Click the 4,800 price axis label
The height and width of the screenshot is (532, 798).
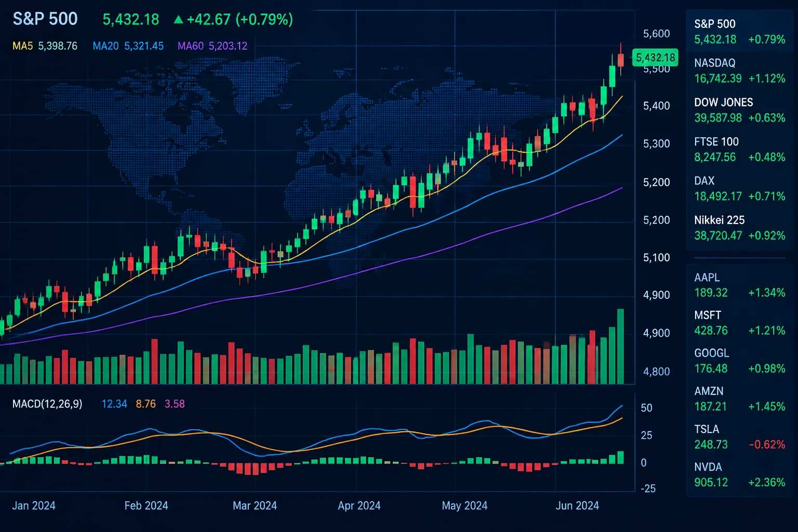[657, 371]
